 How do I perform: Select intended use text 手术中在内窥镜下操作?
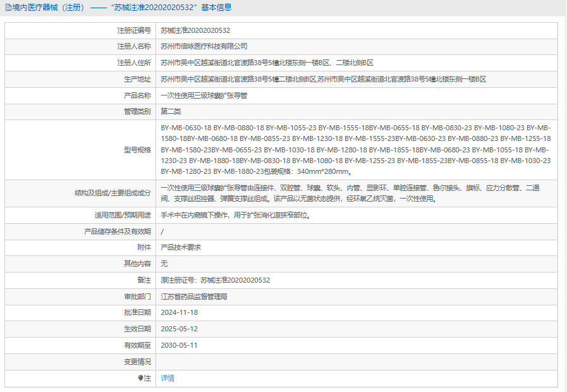click(x=194, y=216)
